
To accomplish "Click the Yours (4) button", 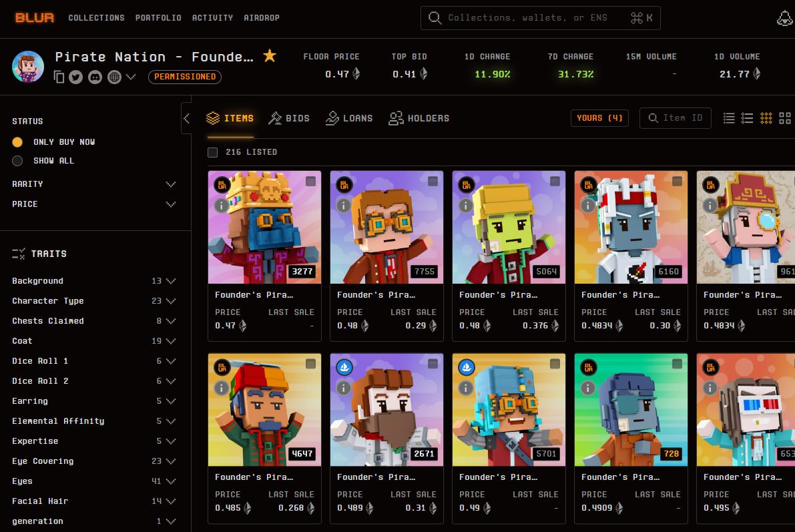I will pyautogui.click(x=600, y=118).
